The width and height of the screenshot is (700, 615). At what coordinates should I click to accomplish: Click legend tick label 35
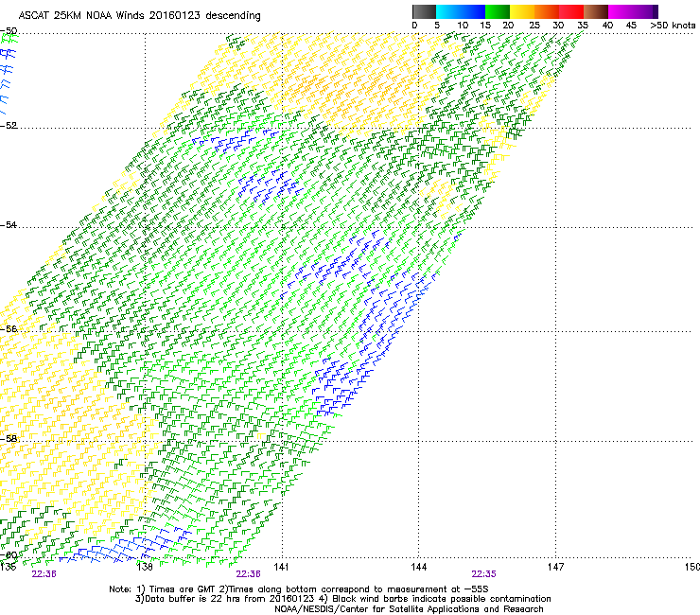click(x=583, y=26)
